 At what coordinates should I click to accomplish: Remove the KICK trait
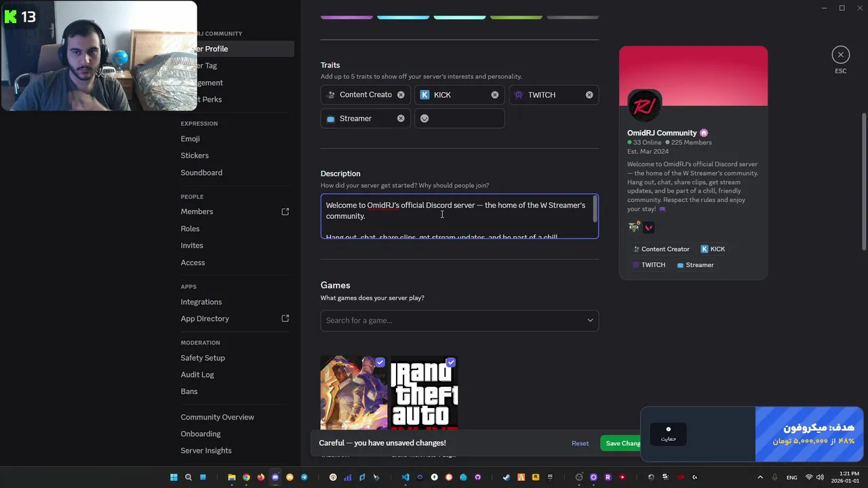point(494,95)
